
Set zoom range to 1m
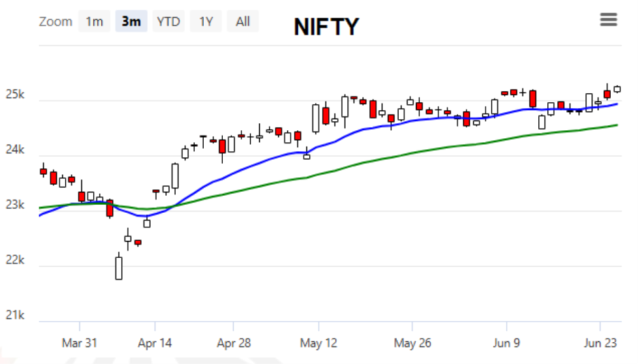click(x=94, y=21)
